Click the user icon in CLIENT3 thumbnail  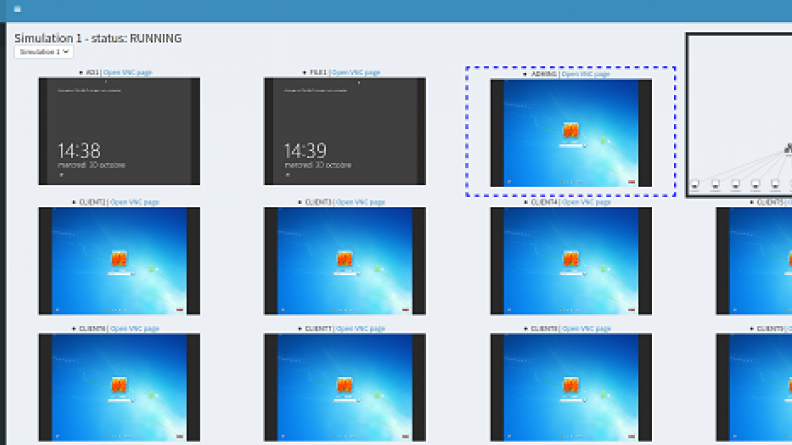345,259
